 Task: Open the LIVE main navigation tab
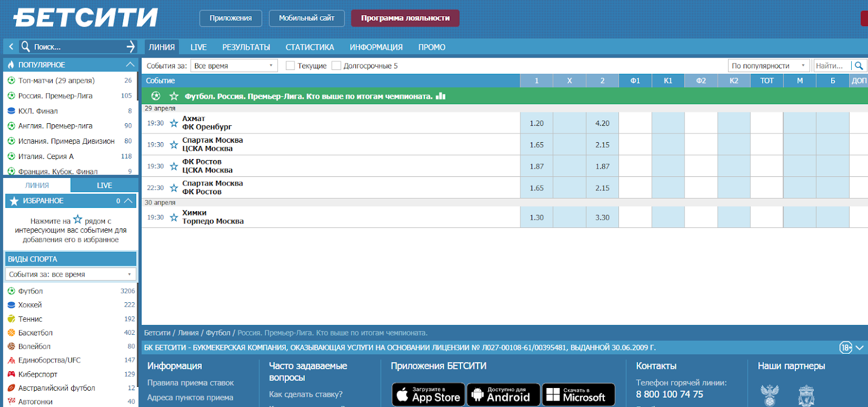click(199, 47)
